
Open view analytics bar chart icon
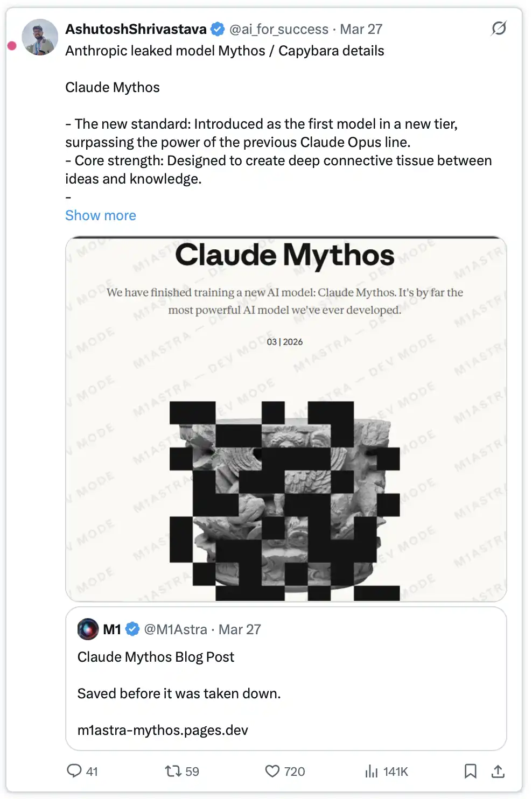pyautogui.click(x=372, y=771)
